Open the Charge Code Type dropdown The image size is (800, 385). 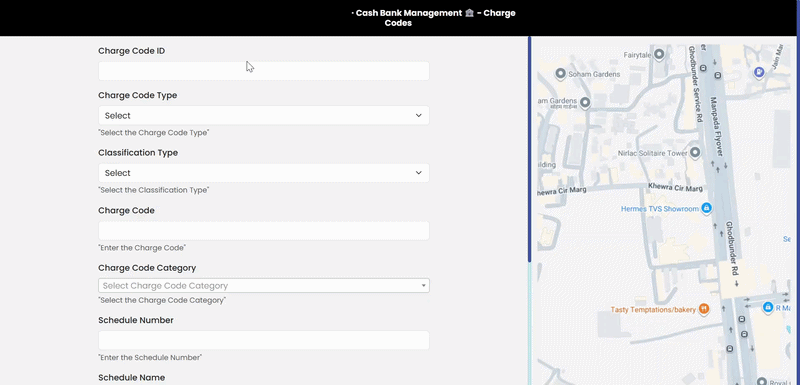pos(264,115)
